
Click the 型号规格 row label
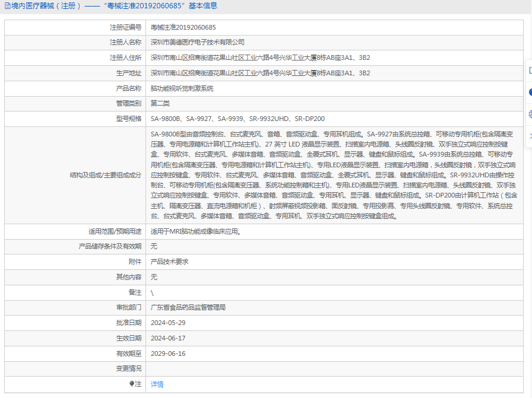point(129,119)
